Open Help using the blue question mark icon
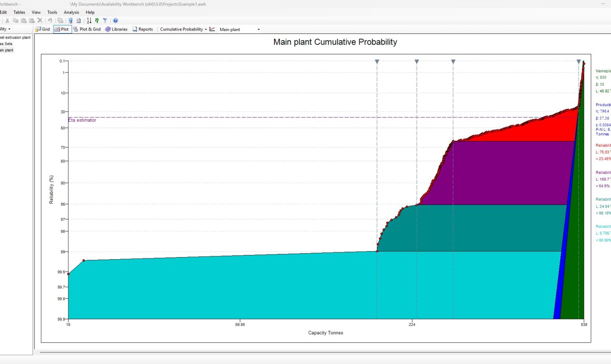 pos(116,20)
